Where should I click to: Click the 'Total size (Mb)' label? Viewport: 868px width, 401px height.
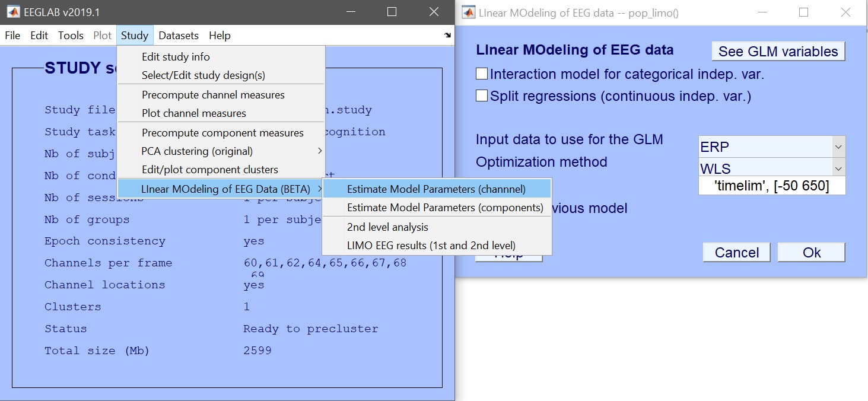pyautogui.click(x=97, y=351)
